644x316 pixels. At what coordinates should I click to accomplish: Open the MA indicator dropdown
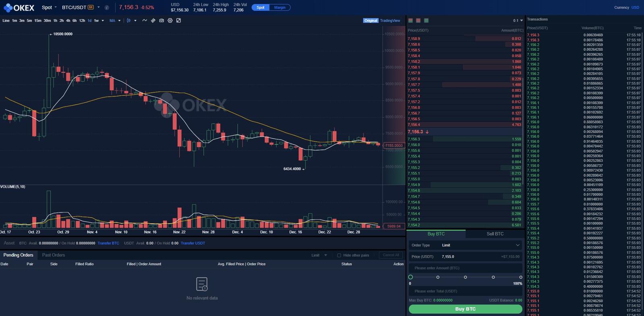pos(115,21)
